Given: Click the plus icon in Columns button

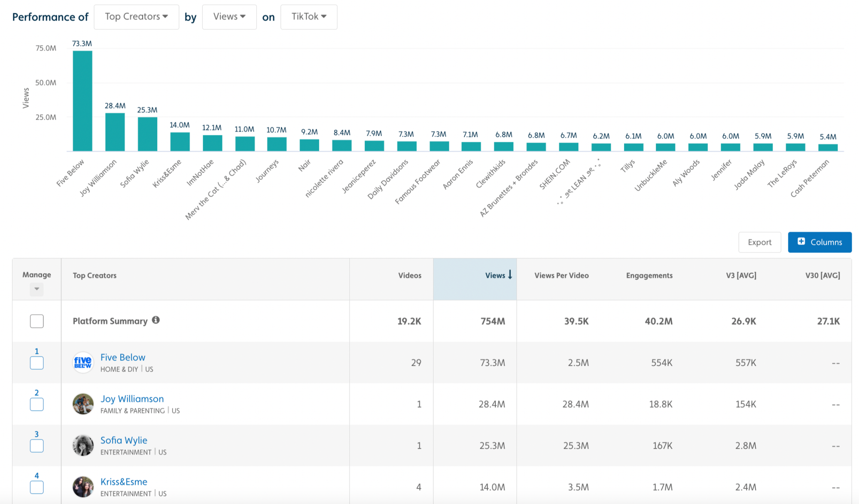Looking at the screenshot, I should [x=801, y=241].
